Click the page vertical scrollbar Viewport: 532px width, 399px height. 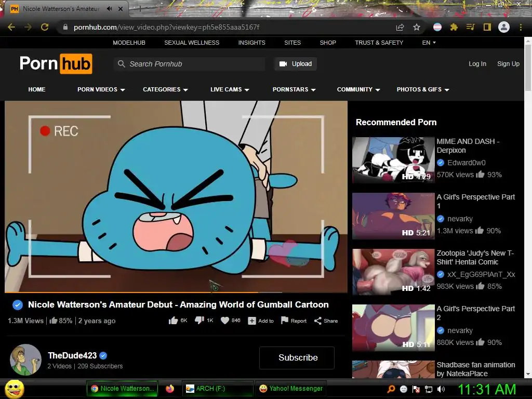pos(528,67)
